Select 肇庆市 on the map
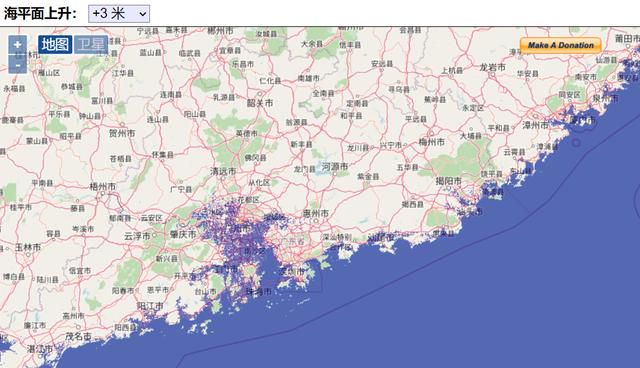 point(183,235)
